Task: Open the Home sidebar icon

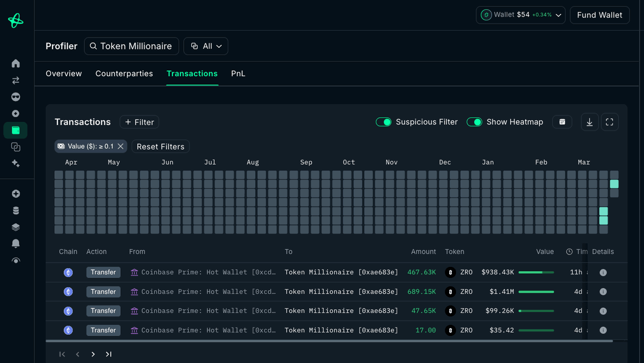Action: (16, 63)
